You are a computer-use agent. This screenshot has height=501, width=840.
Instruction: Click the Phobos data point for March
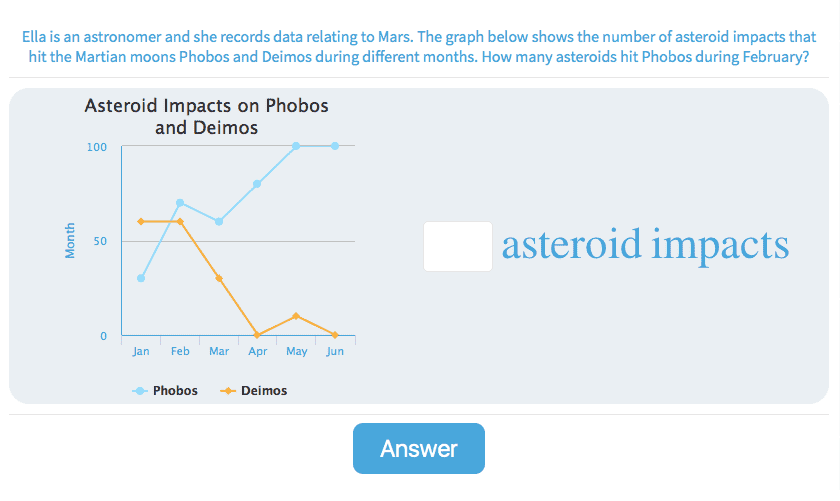click(x=218, y=222)
